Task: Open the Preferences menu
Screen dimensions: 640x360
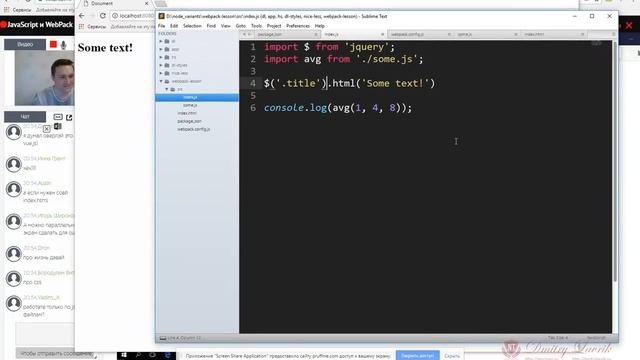Action: click(298, 26)
